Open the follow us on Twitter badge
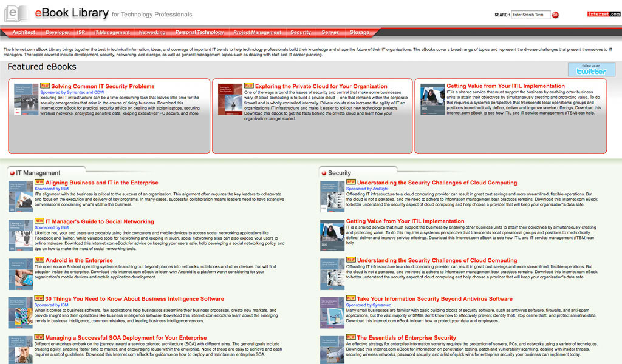Image resolution: width=622 pixels, height=364 pixels. pos(587,69)
